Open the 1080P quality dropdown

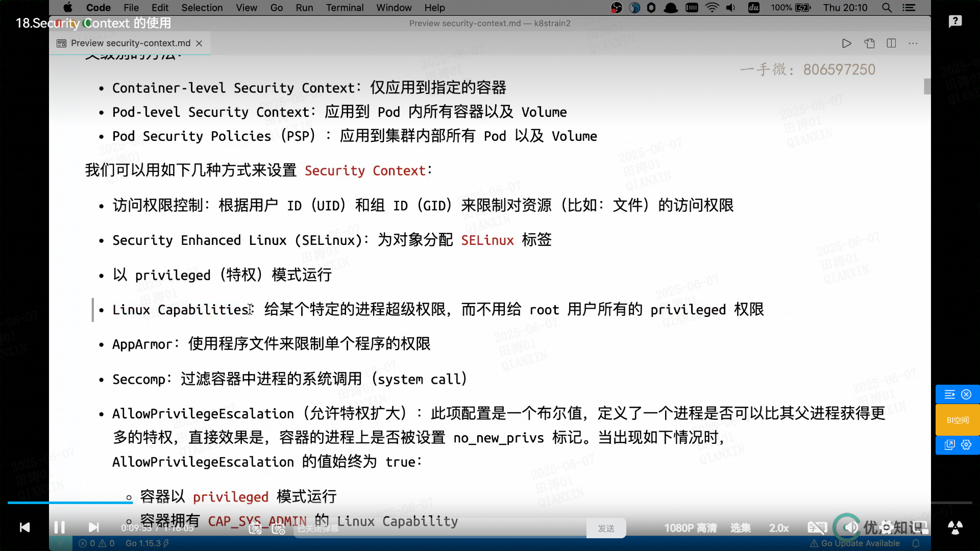690,528
